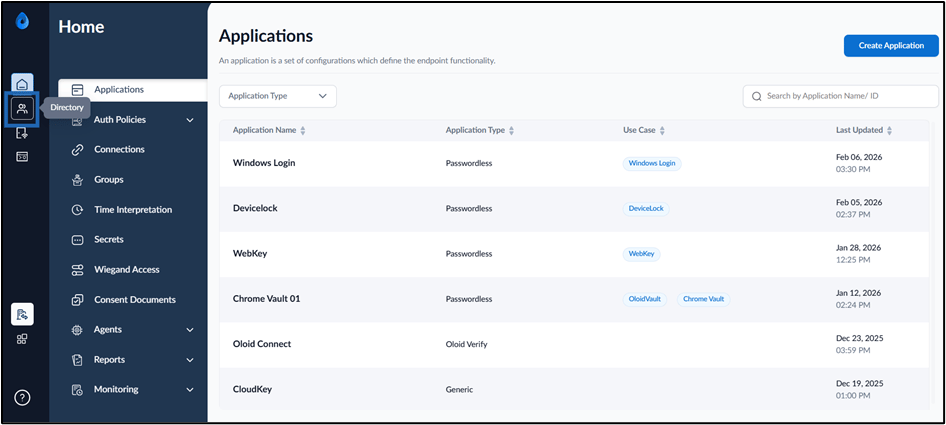This screenshot has width=946, height=425.
Task: Click the Reports clipboard icon
Action: pyautogui.click(x=77, y=360)
